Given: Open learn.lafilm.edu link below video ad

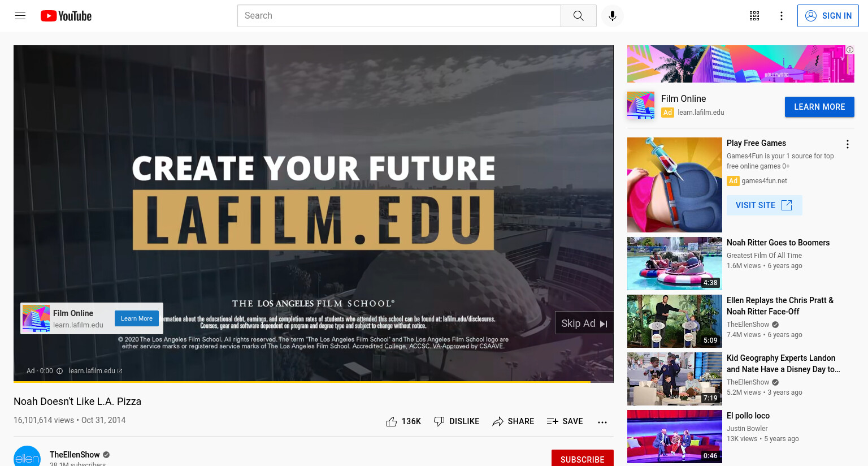Looking at the screenshot, I should click(x=96, y=371).
